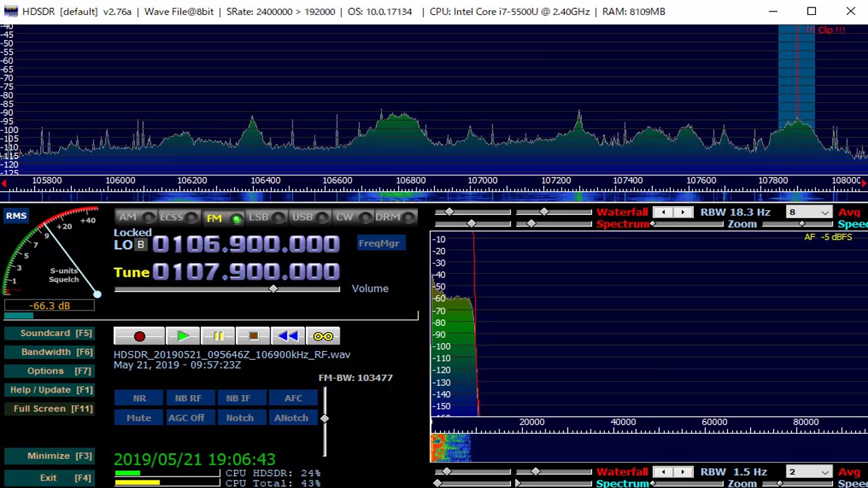Open Options [F7] menu

tap(49, 371)
